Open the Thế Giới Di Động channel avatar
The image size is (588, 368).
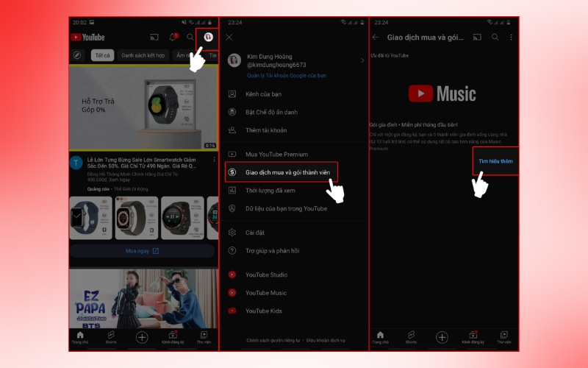[76, 163]
